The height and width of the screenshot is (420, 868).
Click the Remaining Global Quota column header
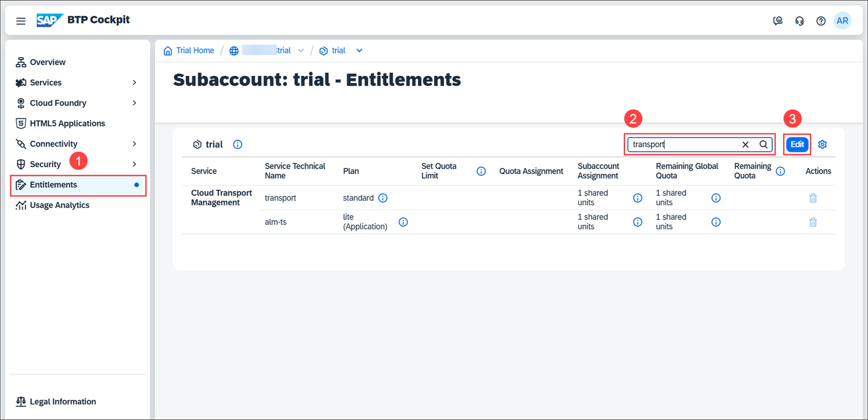[687, 171]
